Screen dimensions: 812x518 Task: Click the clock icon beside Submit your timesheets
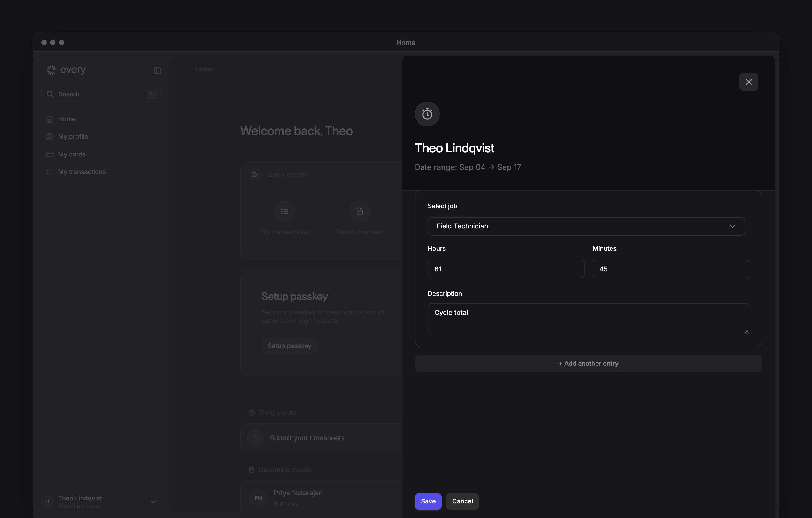(255, 438)
